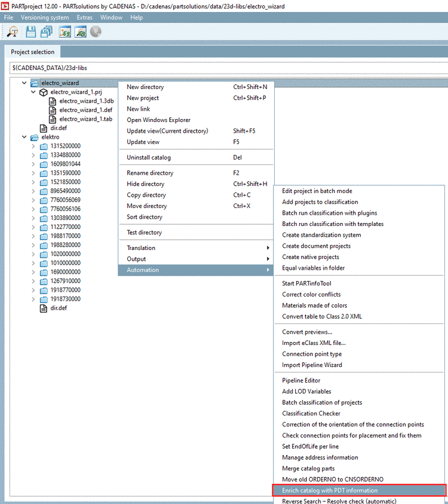448x504 pixels.
Task: Click the file icon of electro_wizard_1.def
Action: click(53, 111)
